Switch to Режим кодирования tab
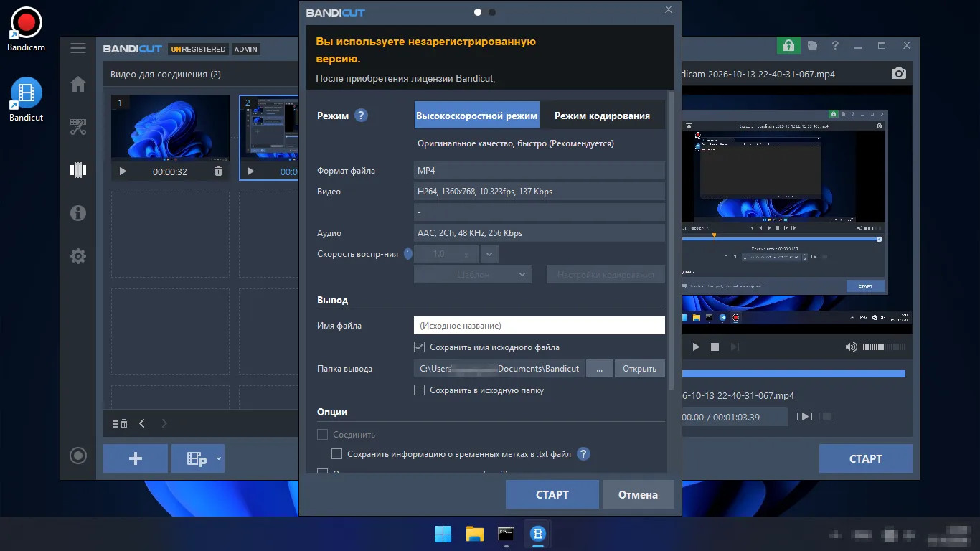This screenshot has width=980, height=551. pyautogui.click(x=602, y=116)
